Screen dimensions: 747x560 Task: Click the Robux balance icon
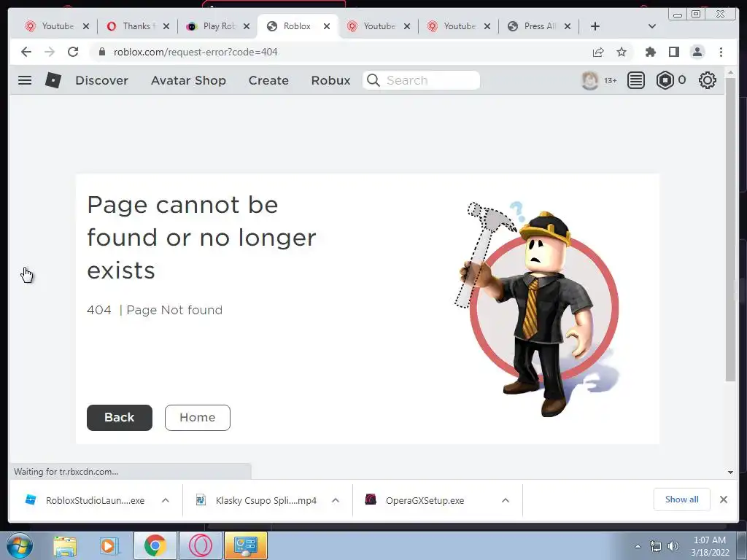pos(665,80)
